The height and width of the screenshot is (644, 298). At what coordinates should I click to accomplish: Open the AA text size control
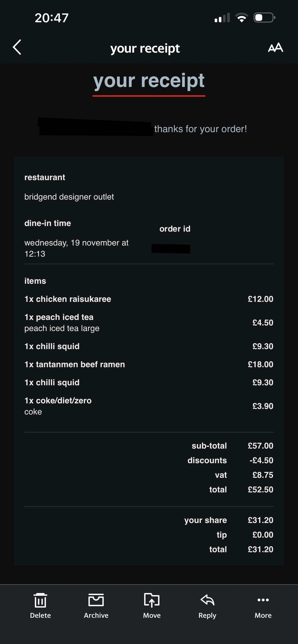[275, 48]
